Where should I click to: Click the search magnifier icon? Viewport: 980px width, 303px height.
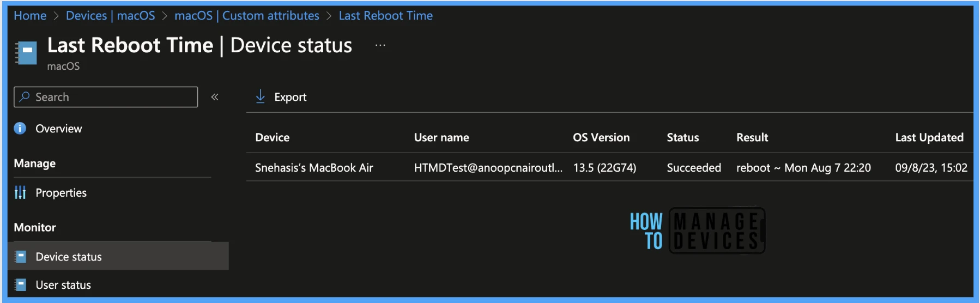(25, 97)
